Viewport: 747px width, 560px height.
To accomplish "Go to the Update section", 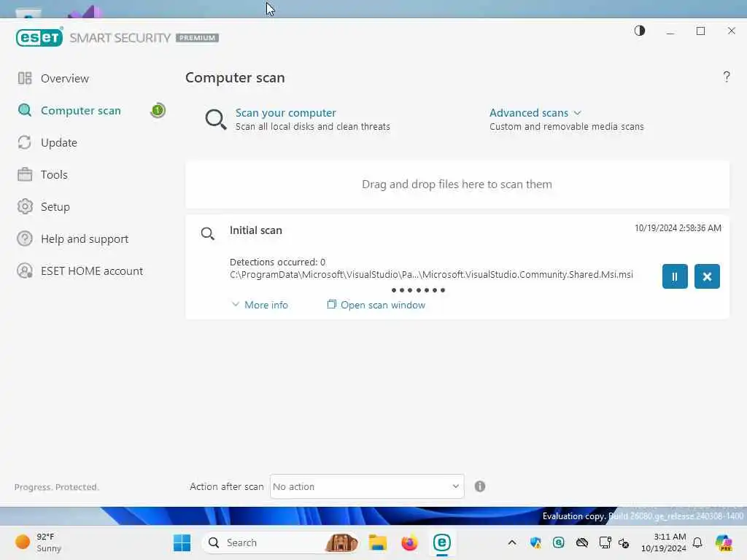I will 58,142.
